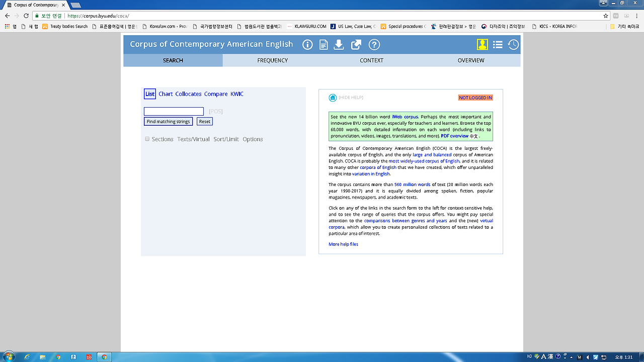644x362 pixels.
Task: Select the List search type
Action: pyautogui.click(x=150, y=94)
